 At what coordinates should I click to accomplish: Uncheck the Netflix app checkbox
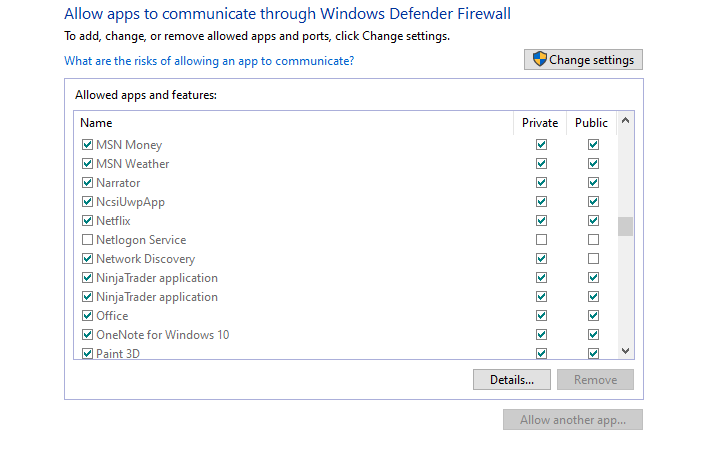click(88, 221)
